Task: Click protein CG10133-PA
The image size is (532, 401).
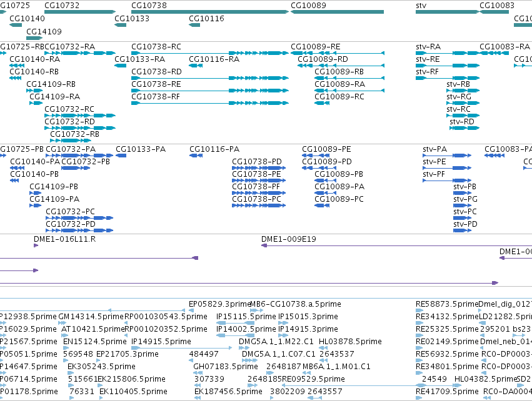Action: click(x=141, y=149)
